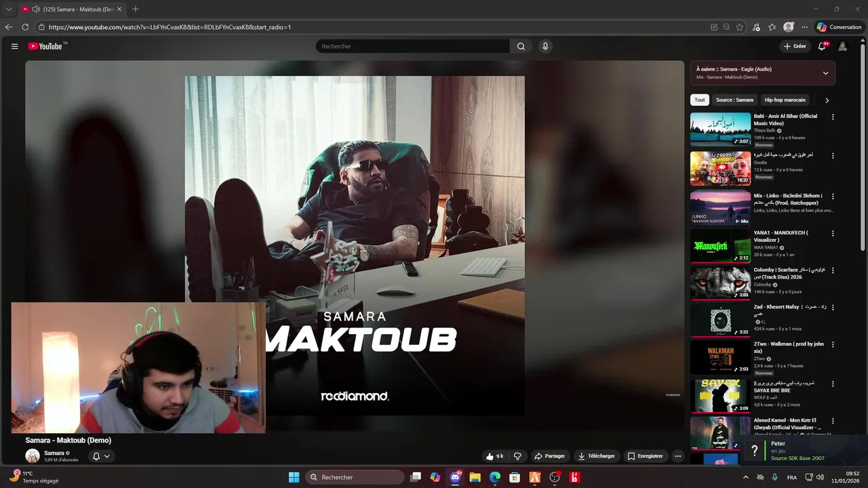
Task: Open YouTube account avatar menu
Action: click(843, 46)
